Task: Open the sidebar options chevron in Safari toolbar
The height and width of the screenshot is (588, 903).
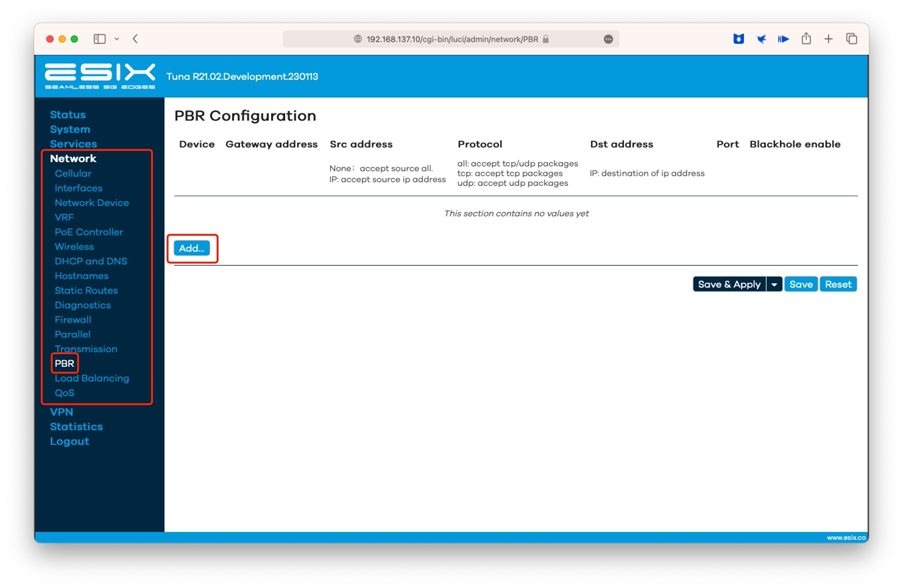Action: 117,39
